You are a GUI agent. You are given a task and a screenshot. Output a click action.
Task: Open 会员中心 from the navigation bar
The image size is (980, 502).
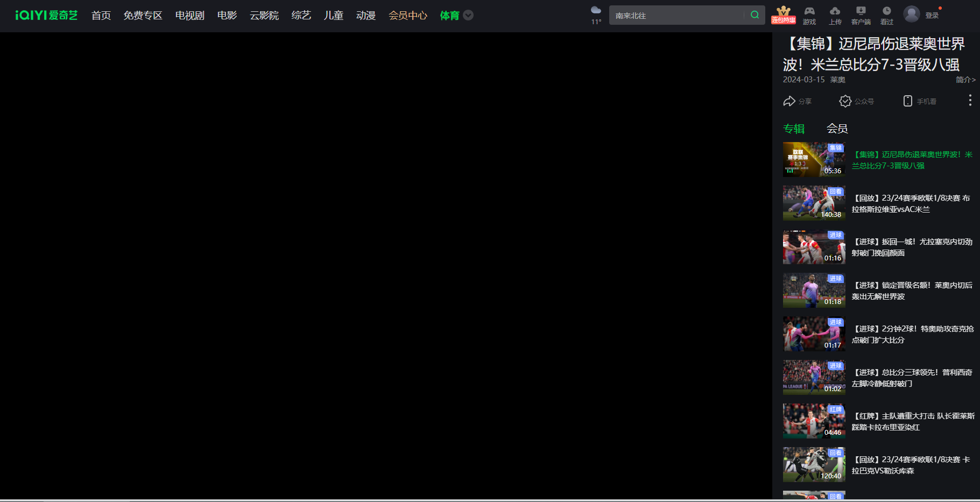pyautogui.click(x=407, y=16)
